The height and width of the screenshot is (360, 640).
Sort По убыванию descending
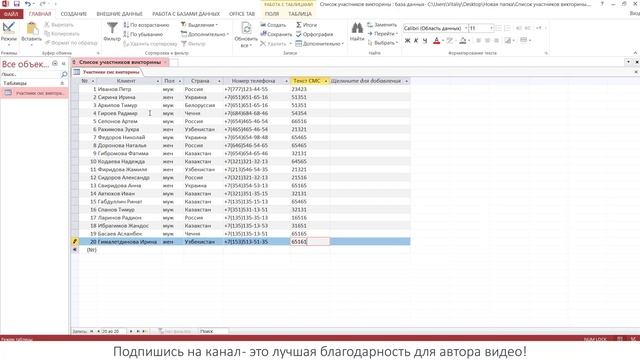click(143, 34)
